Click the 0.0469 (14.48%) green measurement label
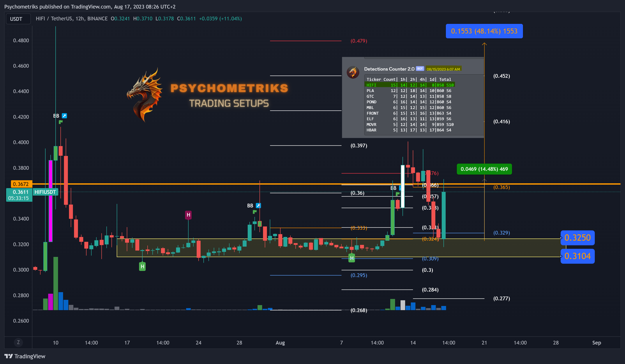The image size is (625, 364). point(484,169)
